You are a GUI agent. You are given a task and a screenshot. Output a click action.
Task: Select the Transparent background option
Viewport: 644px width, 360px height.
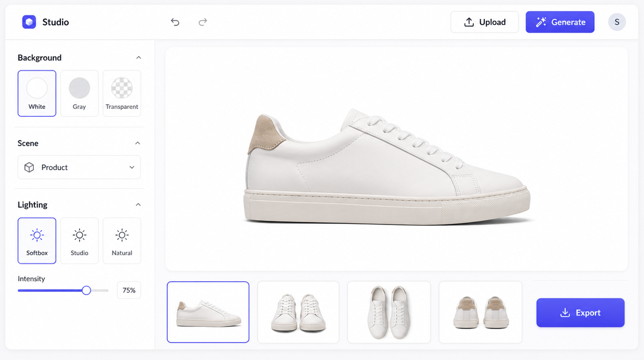tap(122, 94)
